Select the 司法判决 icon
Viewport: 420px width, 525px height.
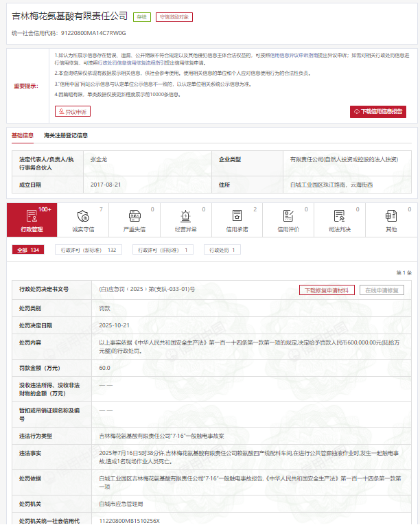tap(340, 216)
